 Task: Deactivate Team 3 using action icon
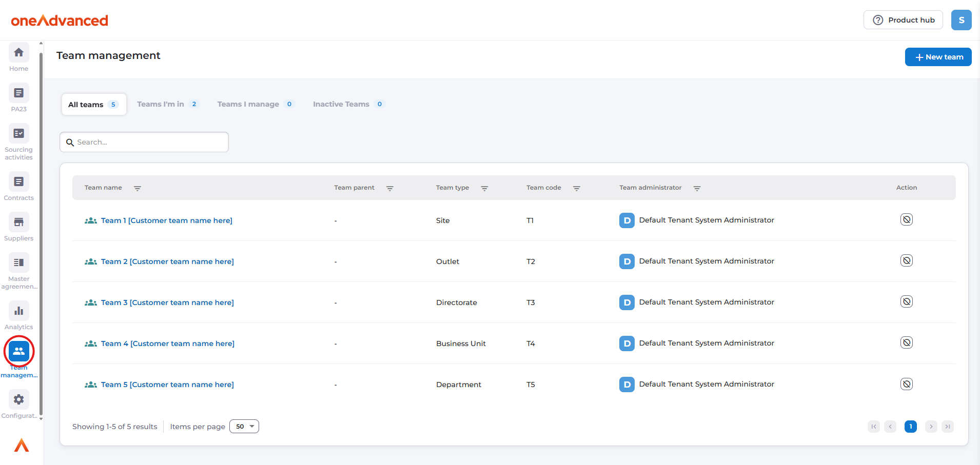click(x=906, y=302)
